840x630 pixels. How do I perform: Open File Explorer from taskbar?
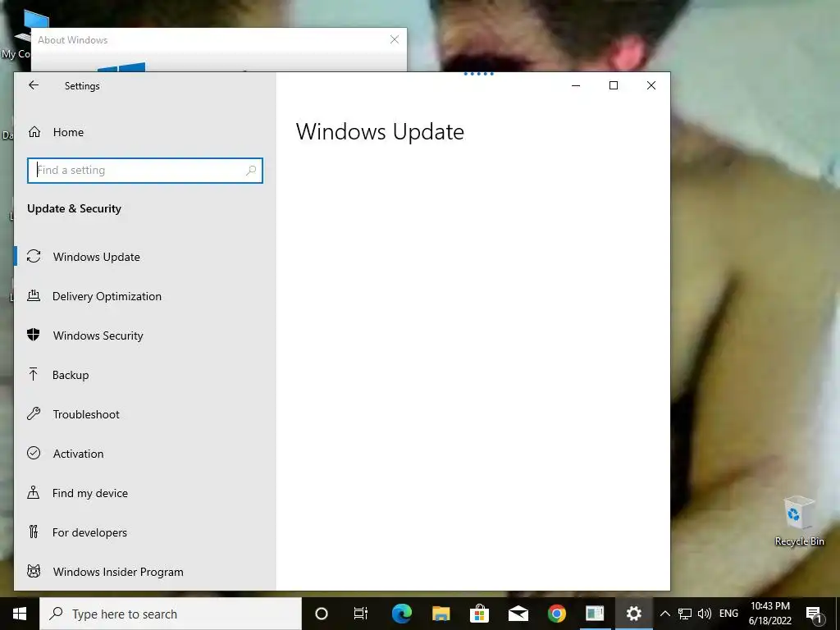click(x=441, y=614)
